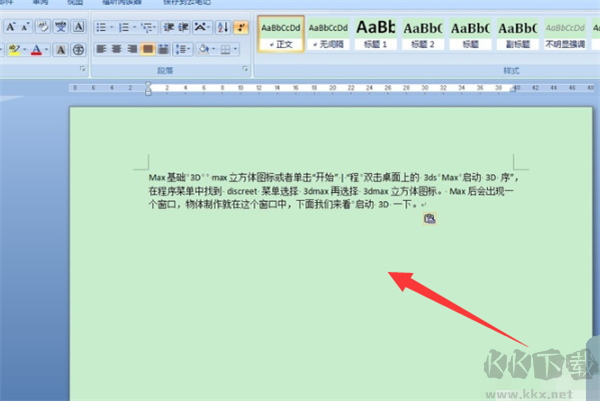Click the text "Max基础" in the document
The image size is (600, 401).
point(167,177)
